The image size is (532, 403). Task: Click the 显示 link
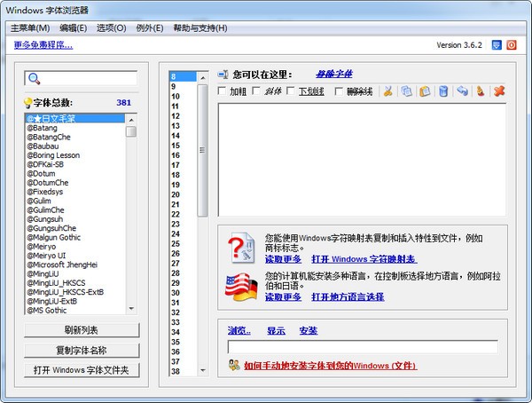[276, 330]
